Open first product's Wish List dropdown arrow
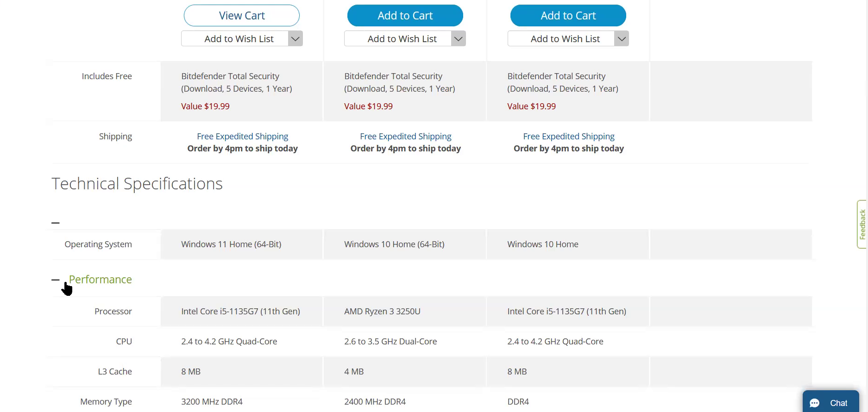This screenshot has height=412, width=868. (295, 39)
